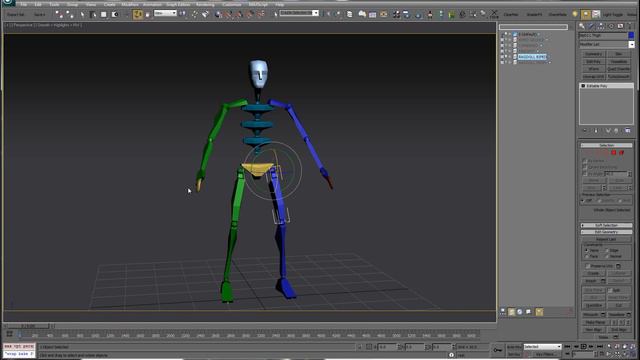
Task: Select the Off preview selection radio button
Action: pyautogui.click(x=584, y=201)
